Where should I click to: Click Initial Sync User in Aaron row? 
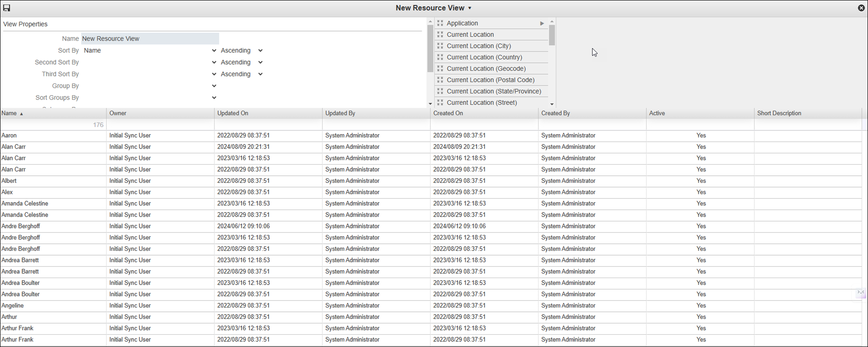(x=130, y=136)
